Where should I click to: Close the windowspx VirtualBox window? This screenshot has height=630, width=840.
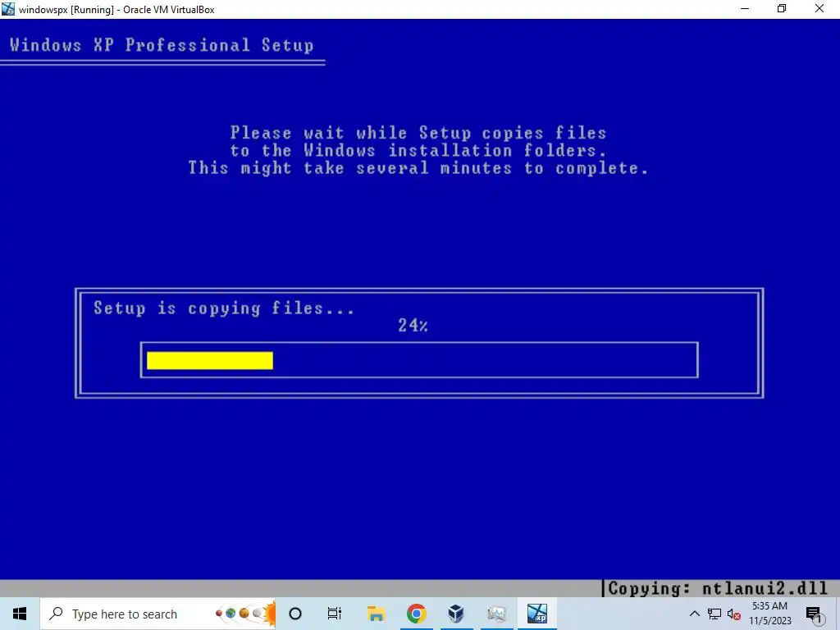819,9
